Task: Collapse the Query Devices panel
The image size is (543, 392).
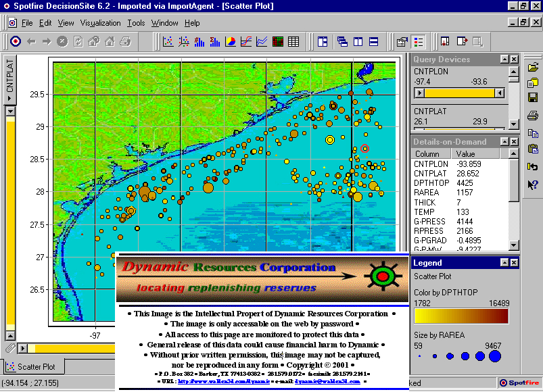Action: pyautogui.click(x=504, y=59)
